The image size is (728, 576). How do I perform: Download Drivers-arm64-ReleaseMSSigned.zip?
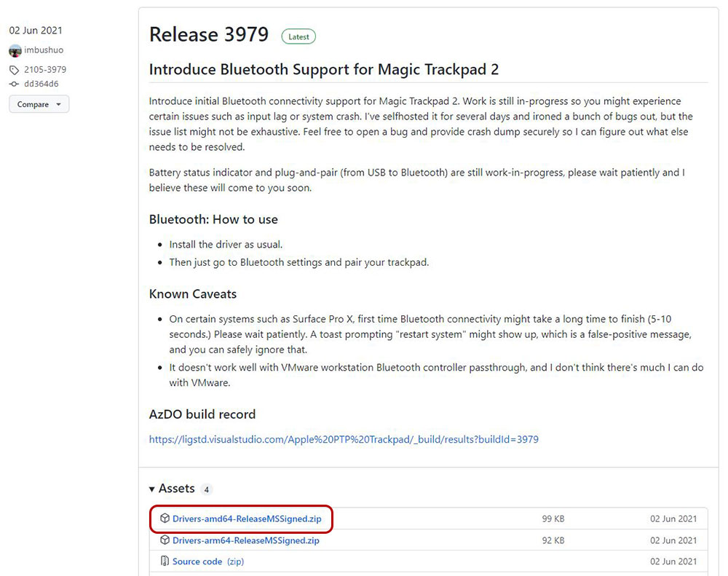point(245,540)
